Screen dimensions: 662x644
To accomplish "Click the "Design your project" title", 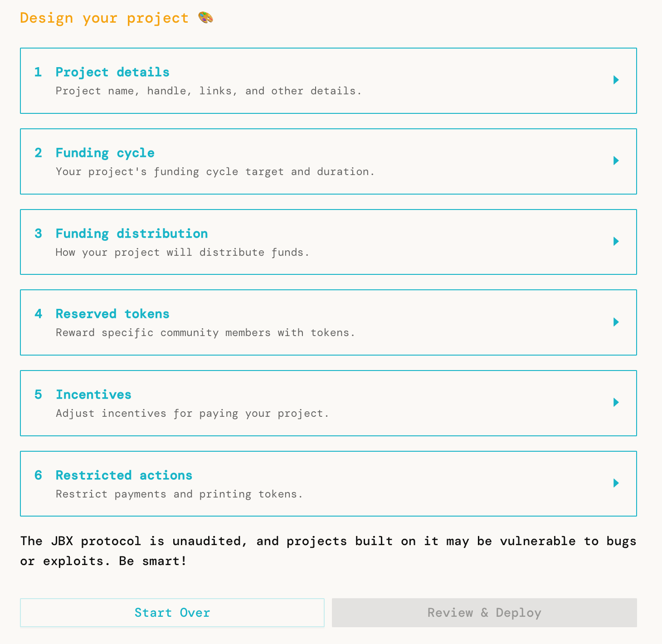I will 104,18.
